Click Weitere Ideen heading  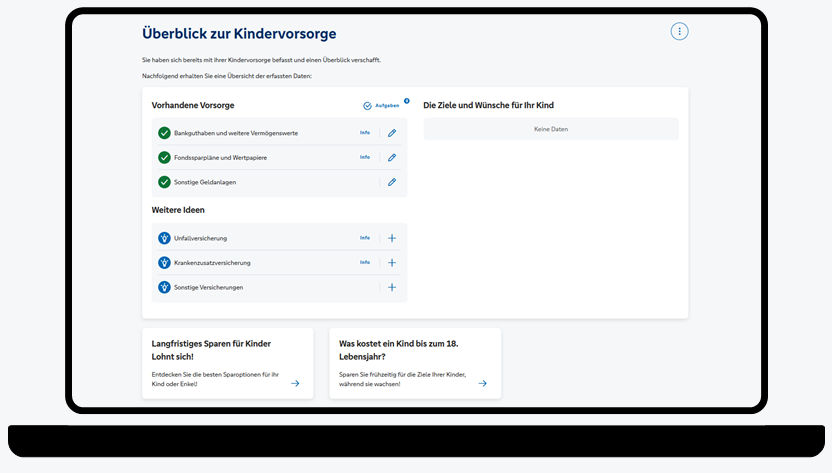tap(178, 210)
